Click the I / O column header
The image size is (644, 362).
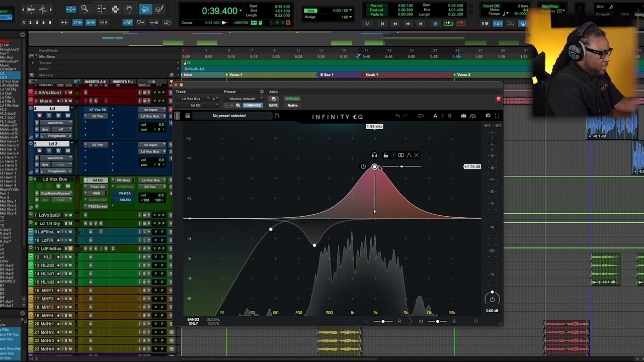coord(151,81)
